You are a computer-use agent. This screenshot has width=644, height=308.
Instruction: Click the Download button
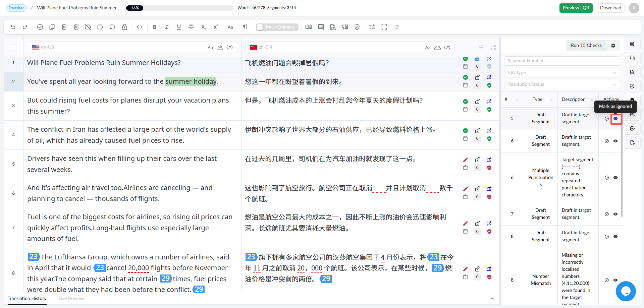[610, 8]
